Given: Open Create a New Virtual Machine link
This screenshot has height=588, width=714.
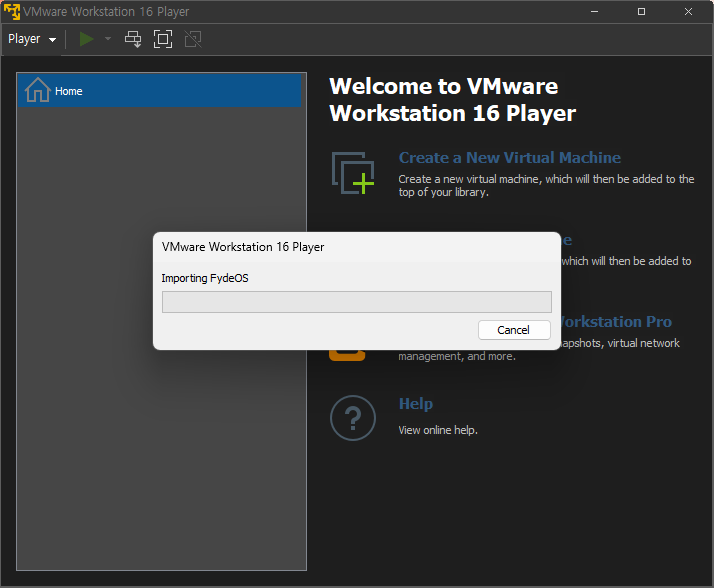Looking at the screenshot, I should 510,158.
